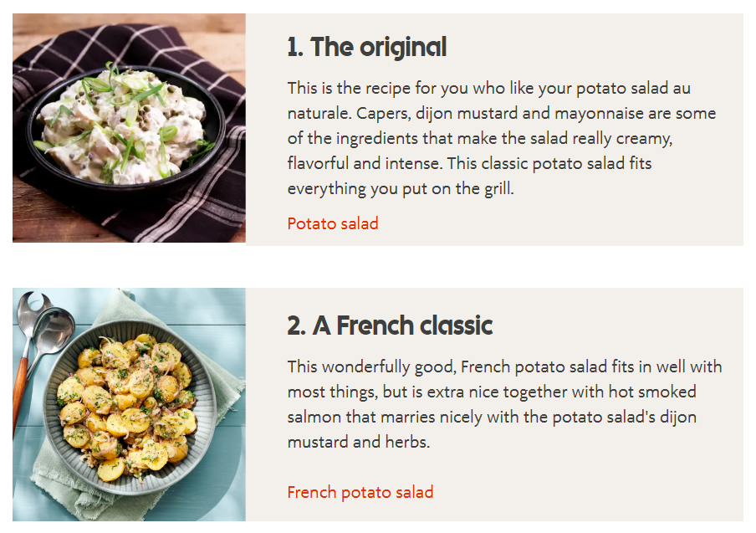Click the French potato salad photo
This screenshot has height=533, width=756.
130,404
